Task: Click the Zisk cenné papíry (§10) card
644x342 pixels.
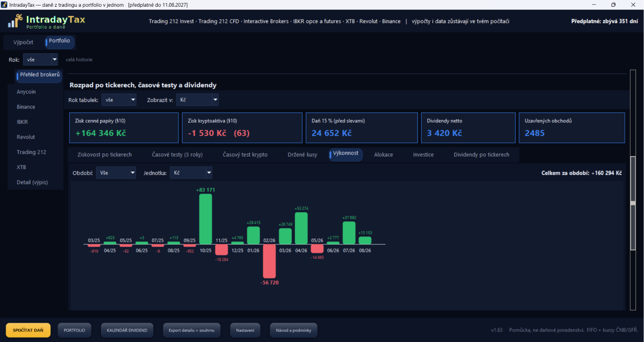Action: click(x=124, y=128)
